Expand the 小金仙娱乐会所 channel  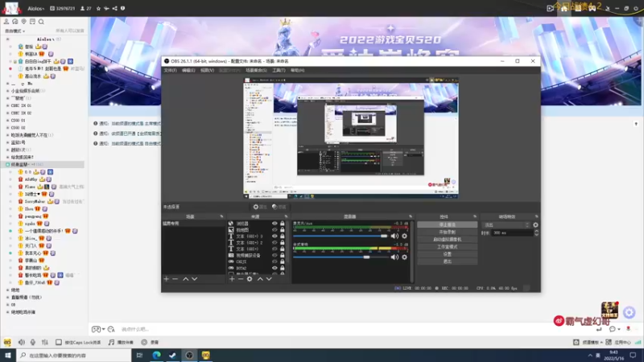pyautogui.click(x=7, y=91)
